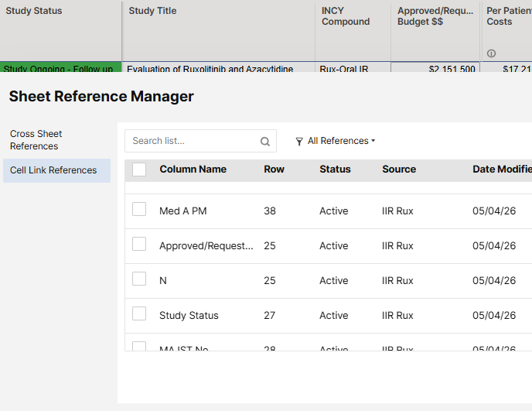Click the Approved/Requ... Budget $$ column header
This screenshot has height=411, width=532.
pyautogui.click(x=435, y=31)
